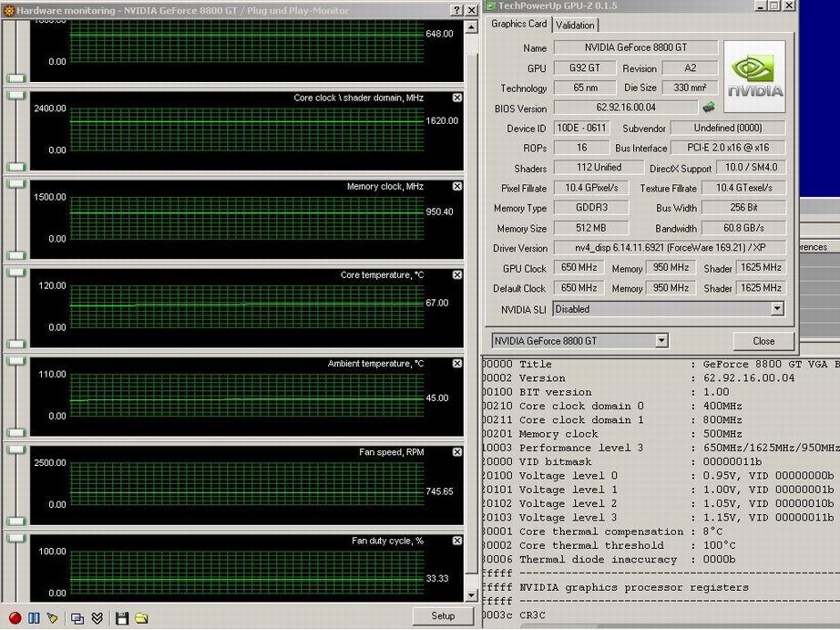Screen dimensions: 840x630
Task: Click the Memory Type field showing GDDR3
Action: [591, 208]
